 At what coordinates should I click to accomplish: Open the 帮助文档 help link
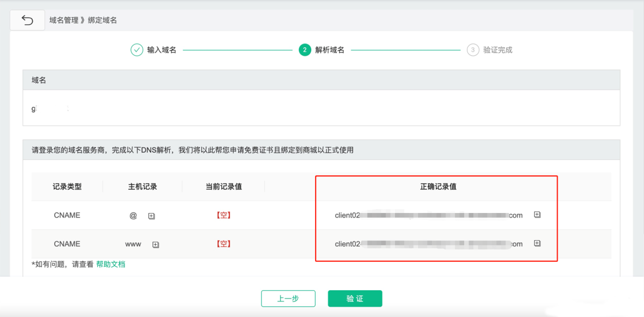pyautogui.click(x=111, y=264)
